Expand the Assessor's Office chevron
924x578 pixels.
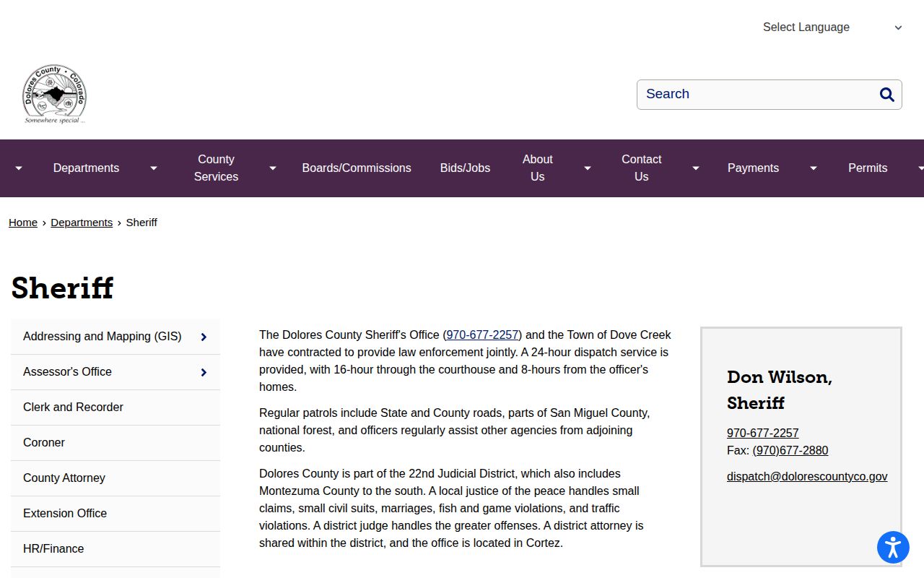coord(204,372)
